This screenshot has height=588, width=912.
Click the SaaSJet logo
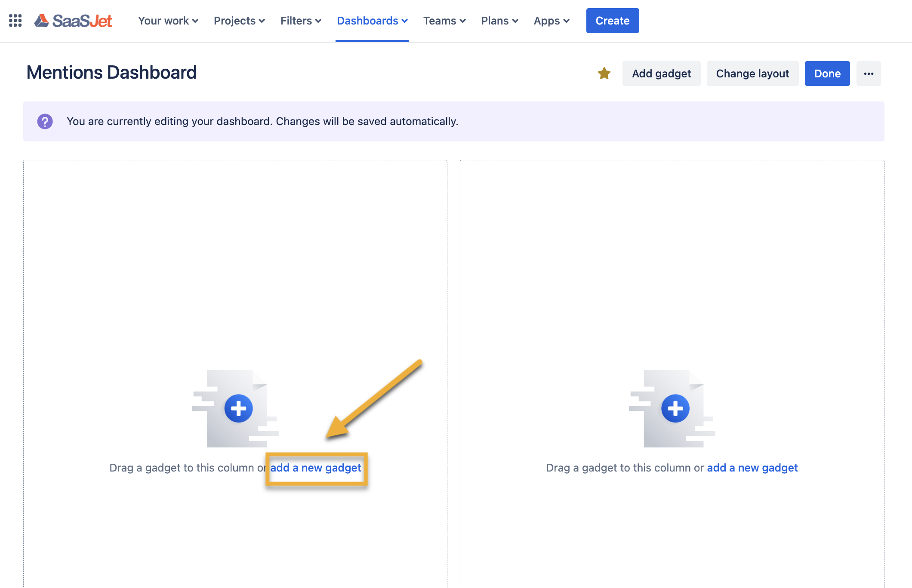[74, 21]
